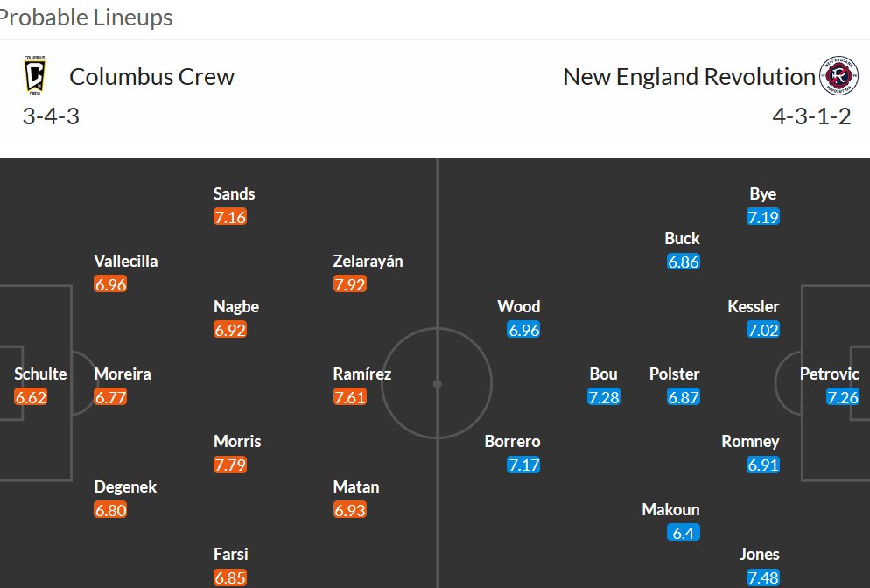Select Bou's 7.28 rating badge
The width and height of the screenshot is (870, 588).
click(x=604, y=397)
